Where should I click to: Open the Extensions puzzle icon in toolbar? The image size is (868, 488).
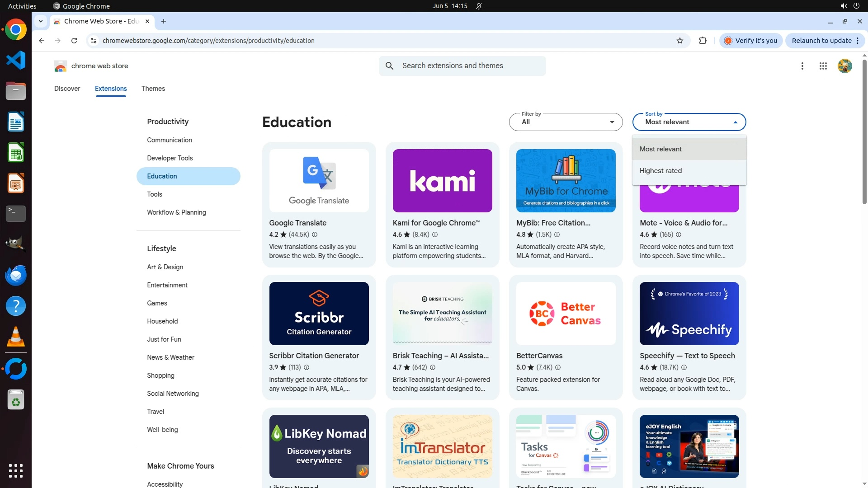pyautogui.click(x=703, y=41)
